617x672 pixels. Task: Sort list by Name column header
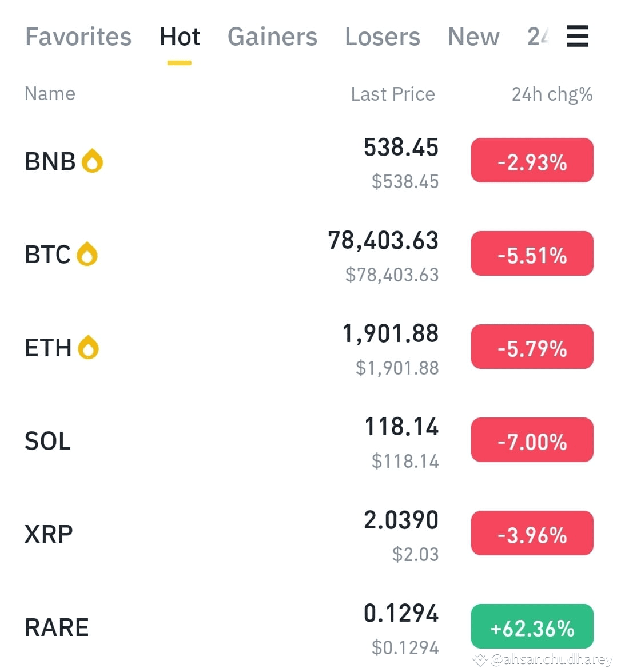[x=50, y=93]
